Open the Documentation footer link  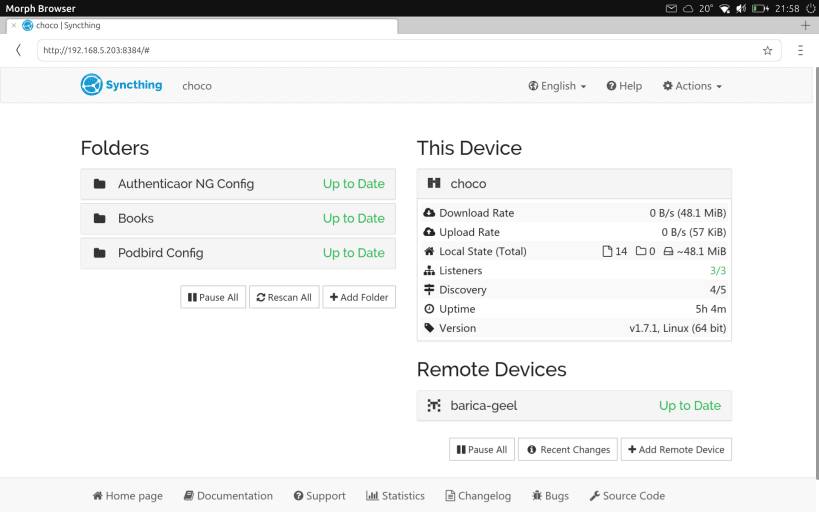pos(228,495)
